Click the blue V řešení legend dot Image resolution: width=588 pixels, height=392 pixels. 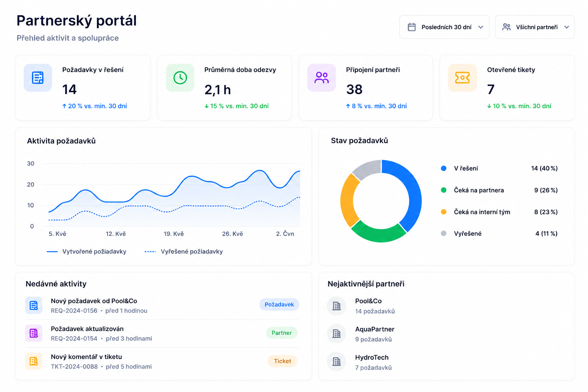(x=444, y=168)
